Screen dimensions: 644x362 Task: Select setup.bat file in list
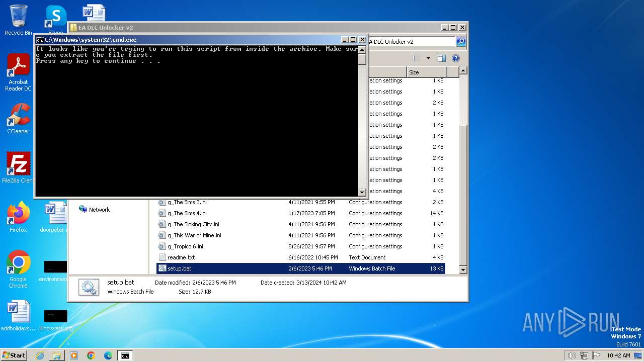(x=301, y=268)
